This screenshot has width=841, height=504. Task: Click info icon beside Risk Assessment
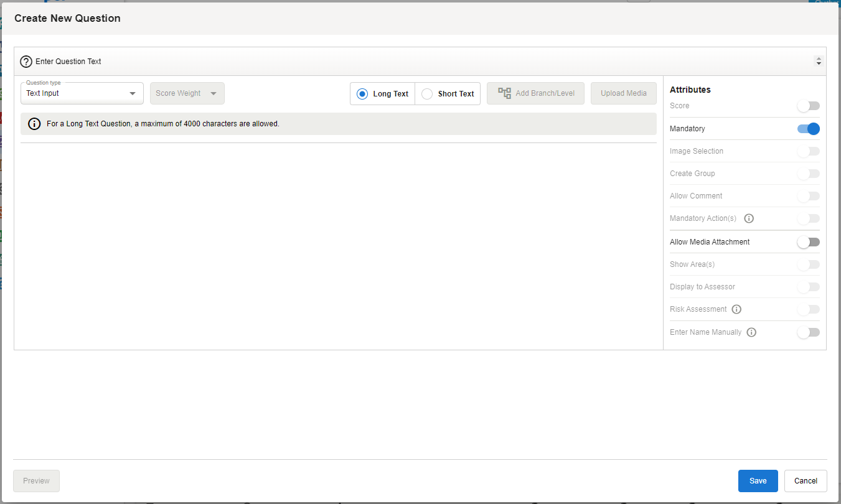coord(736,309)
